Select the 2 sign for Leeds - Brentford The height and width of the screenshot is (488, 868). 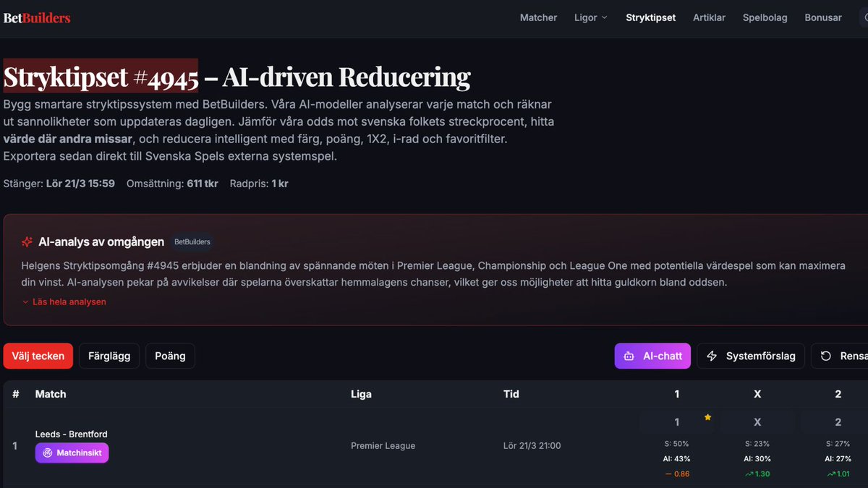tap(838, 421)
